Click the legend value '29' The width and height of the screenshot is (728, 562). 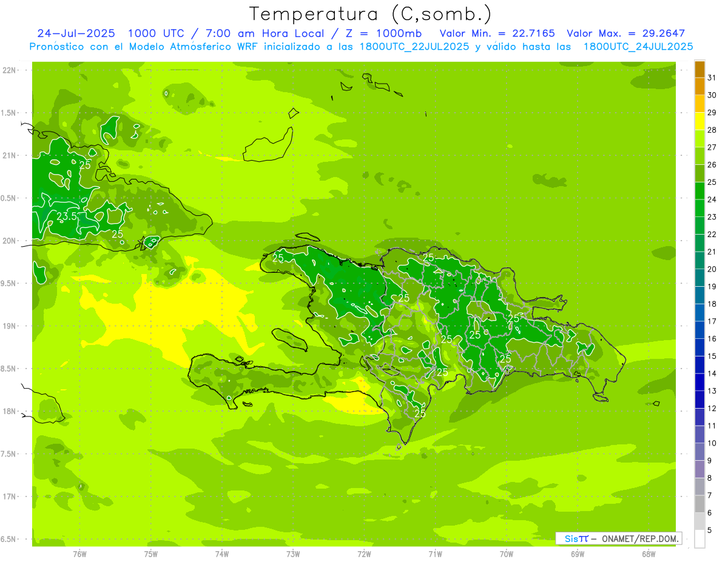[712, 112]
